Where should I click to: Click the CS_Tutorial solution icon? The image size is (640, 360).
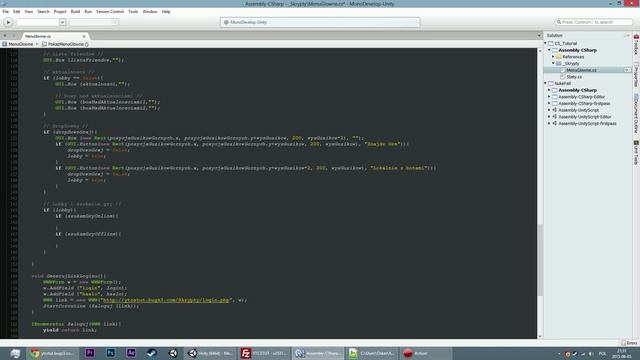pyautogui.click(x=551, y=43)
